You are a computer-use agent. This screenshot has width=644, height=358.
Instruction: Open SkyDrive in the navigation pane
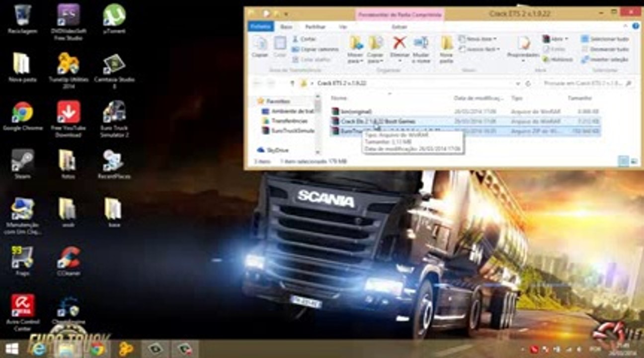point(273,150)
